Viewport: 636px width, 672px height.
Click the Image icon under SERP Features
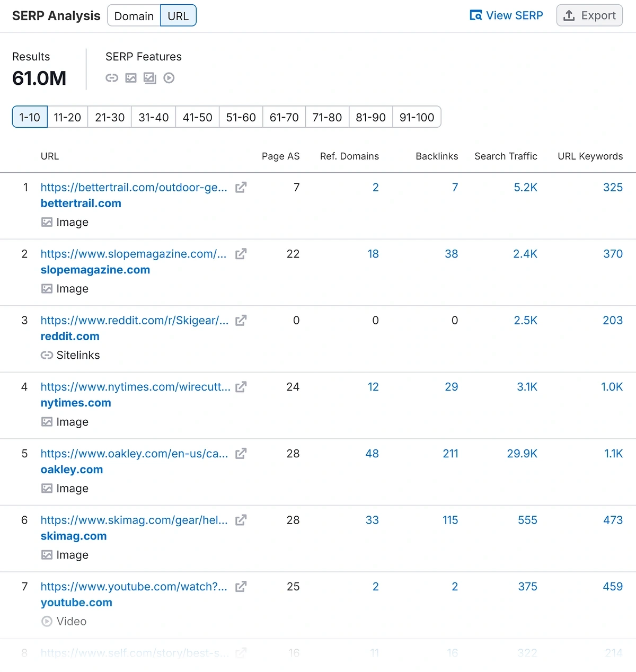coord(131,78)
